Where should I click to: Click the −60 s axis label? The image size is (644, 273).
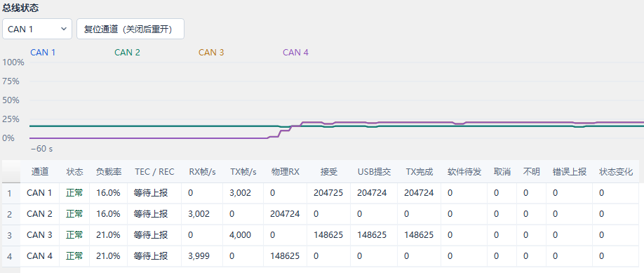42,148
